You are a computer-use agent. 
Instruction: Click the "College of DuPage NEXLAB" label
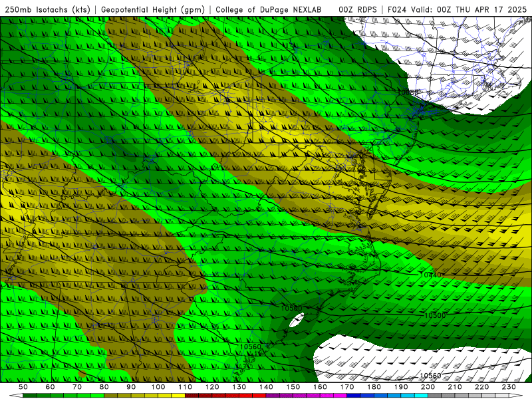coord(269,9)
